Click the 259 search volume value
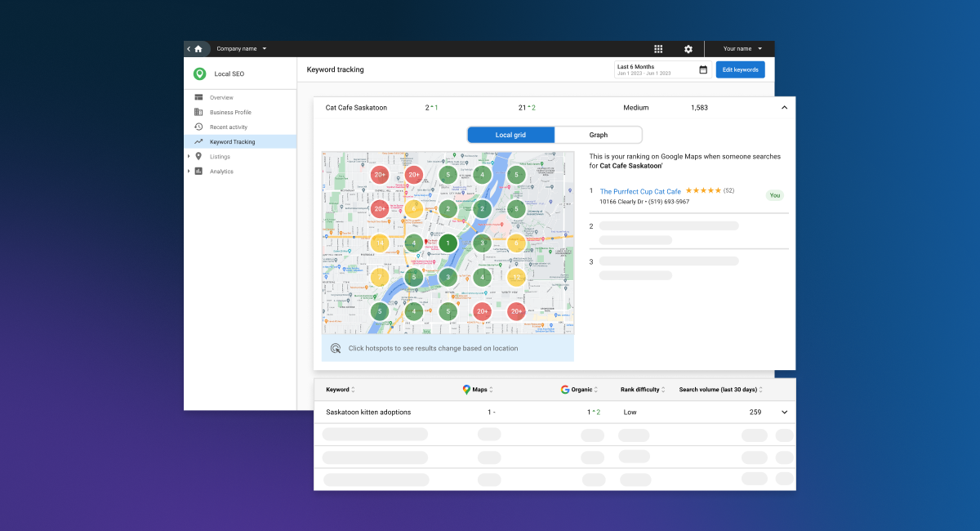The height and width of the screenshot is (531, 980). 755,413
